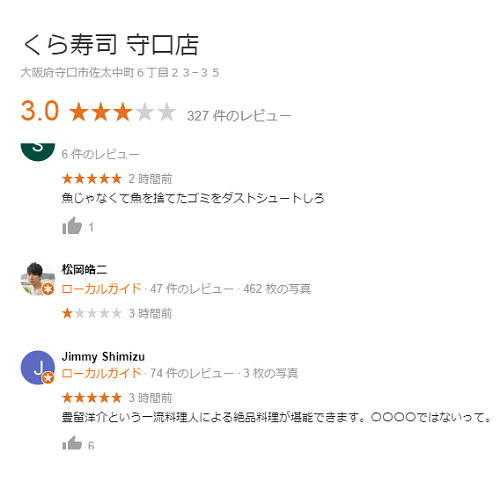This screenshot has height=482, width=500.
Task: Click the 47 件のレビュー reviewer stats
Action: tap(192, 289)
